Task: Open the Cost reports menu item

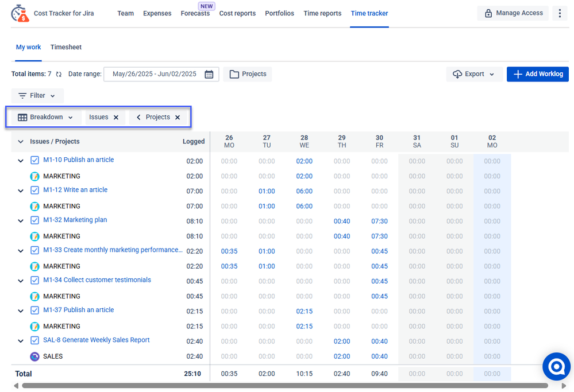Action: [x=237, y=13]
